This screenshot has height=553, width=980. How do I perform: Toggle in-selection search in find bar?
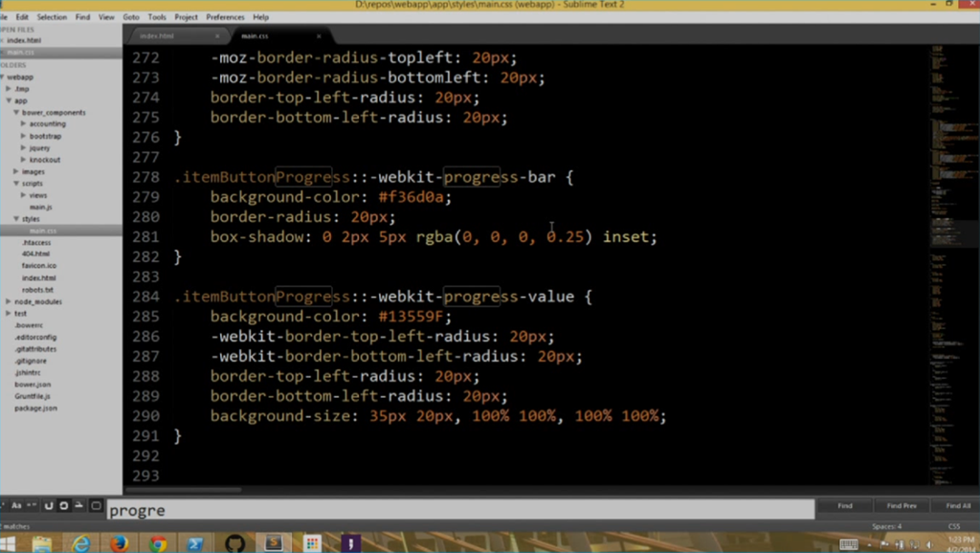[78, 505]
